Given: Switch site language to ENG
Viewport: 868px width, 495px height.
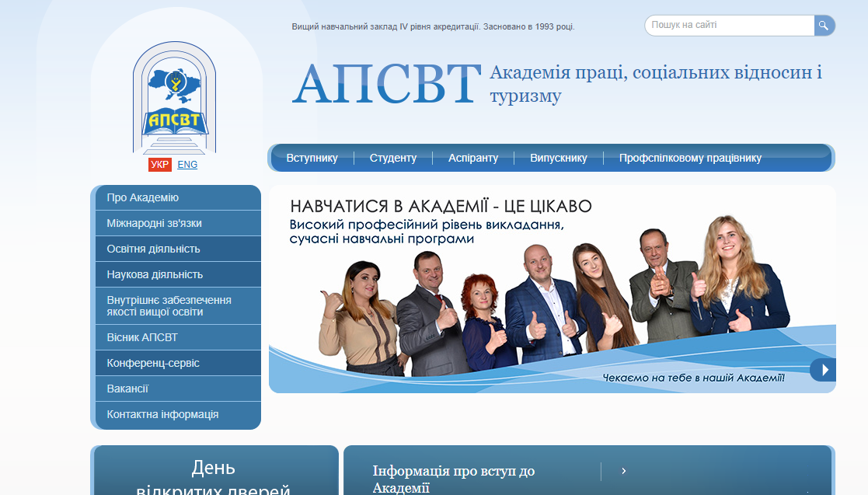Looking at the screenshot, I should (x=186, y=164).
